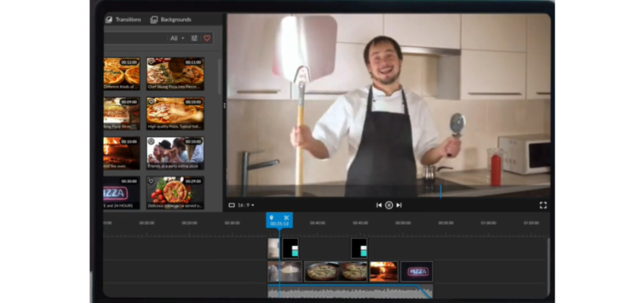The height and width of the screenshot is (303, 644).
Task: Favorite the Chef Slicing Pizza into Pieces clip
Action: click(x=151, y=62)
